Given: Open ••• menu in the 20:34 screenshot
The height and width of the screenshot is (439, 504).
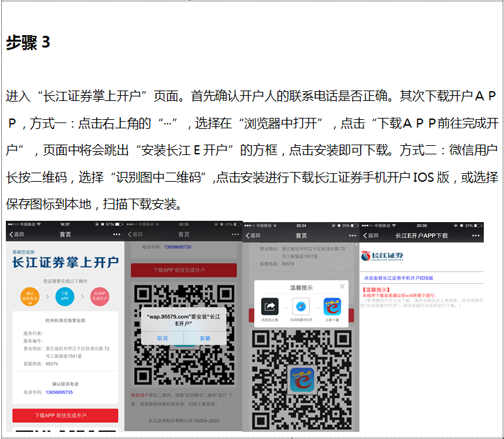Looking at the screenshot, I should [353, 236].
